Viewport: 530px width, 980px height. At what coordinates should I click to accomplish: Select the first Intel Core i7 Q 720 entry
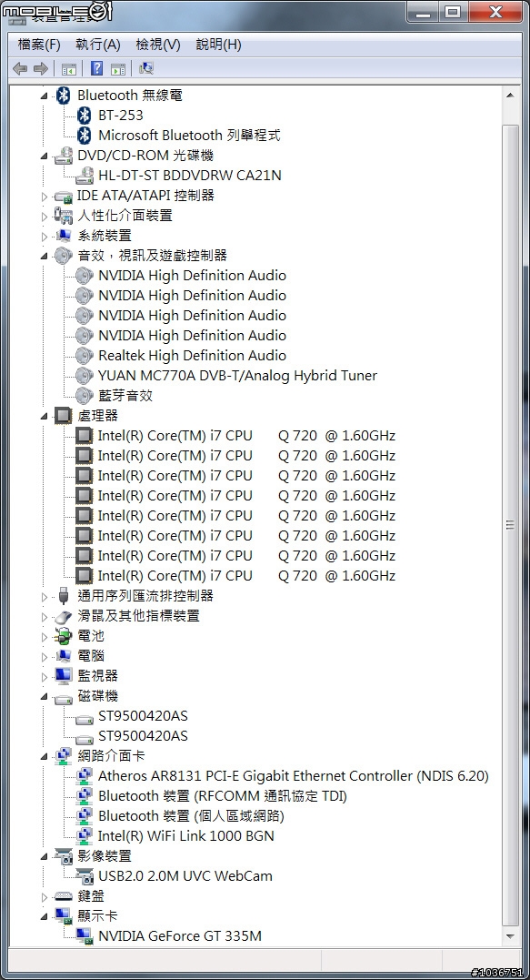246,436
